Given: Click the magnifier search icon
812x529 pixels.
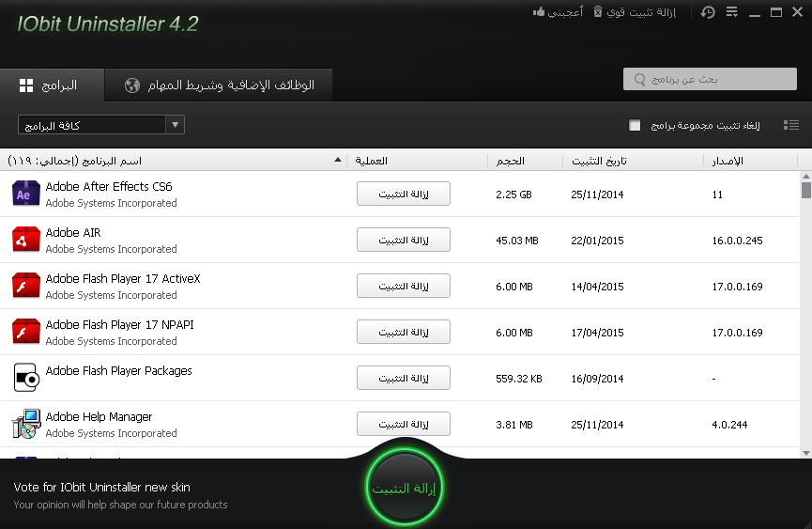Looking at the screenshot, I should [x=639, y=79].
